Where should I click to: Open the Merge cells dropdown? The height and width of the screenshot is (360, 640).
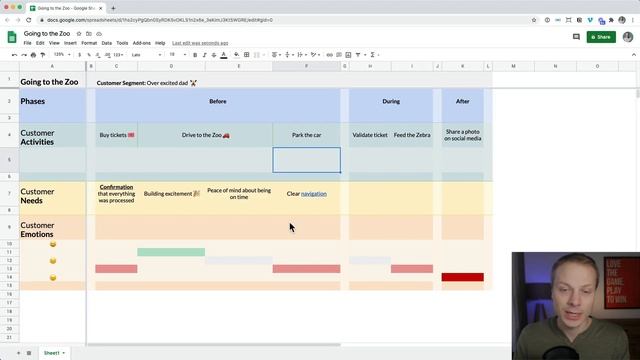coord(259,55)
